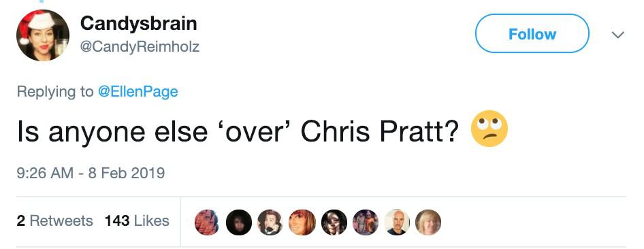This screenshot has width=644, height=249.
Task: Select liker avatar holding a telephone
Action: click(270, 222)
